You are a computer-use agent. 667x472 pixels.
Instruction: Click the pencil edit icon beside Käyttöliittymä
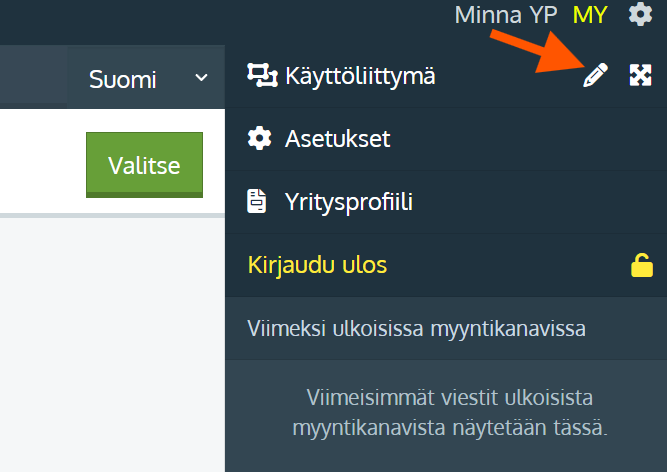[x=595, y=75]
